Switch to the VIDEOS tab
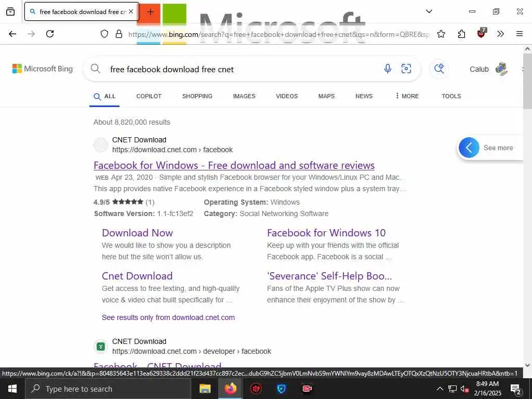This screenshot has width=532, height=399. click(287, 96)
